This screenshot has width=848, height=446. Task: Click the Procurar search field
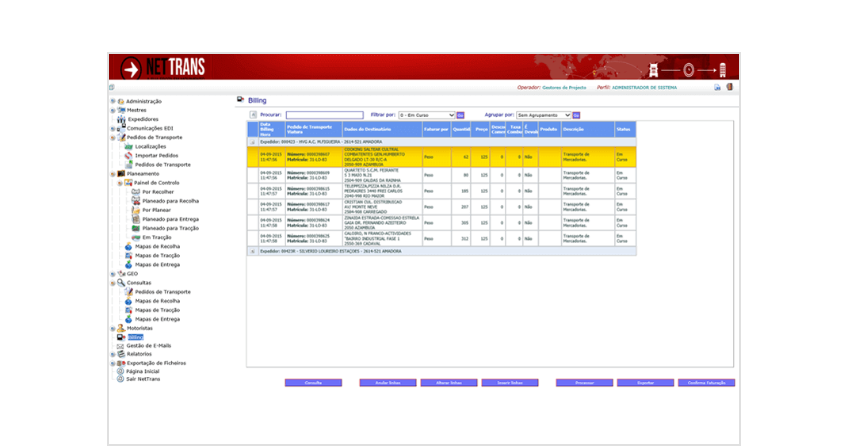point(324,116)
